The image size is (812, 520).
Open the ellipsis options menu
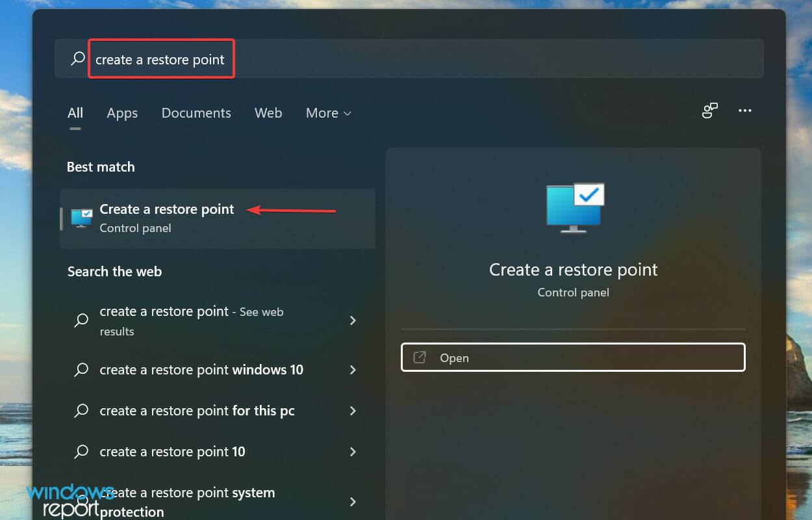click(x=744, y=110)
